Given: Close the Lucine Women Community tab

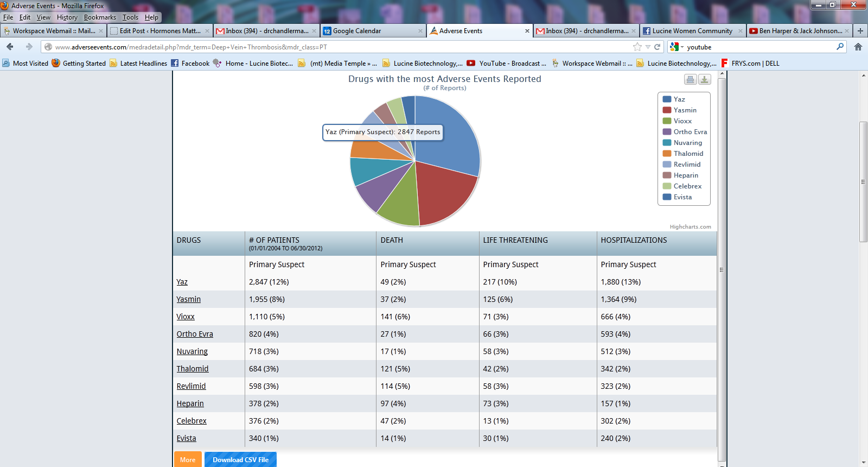Looking at the screenshot, I should tap(741, 31).
